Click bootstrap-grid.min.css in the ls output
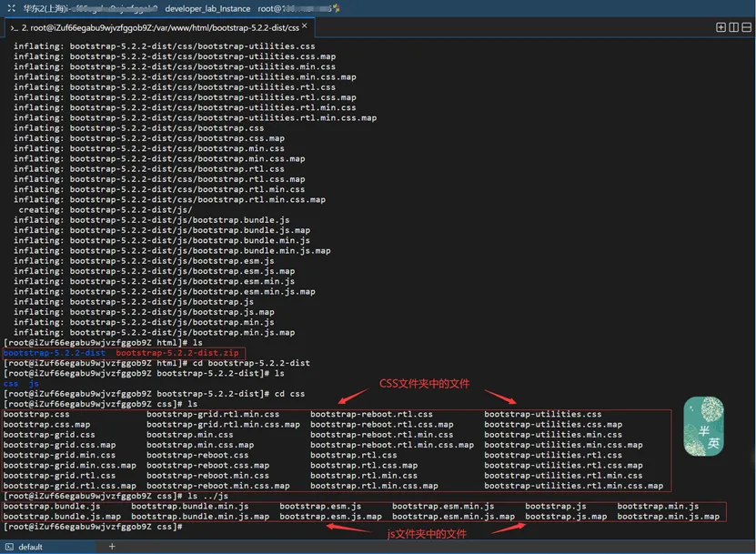Screen dimensions: 756x554 59,455
